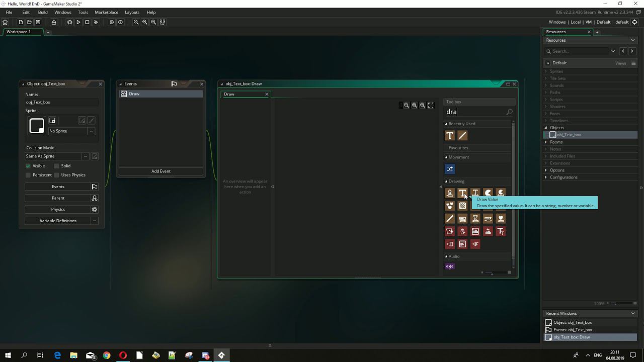Click the Create Executable toolbar icon

pyautogui.click(x=54, y=22)
